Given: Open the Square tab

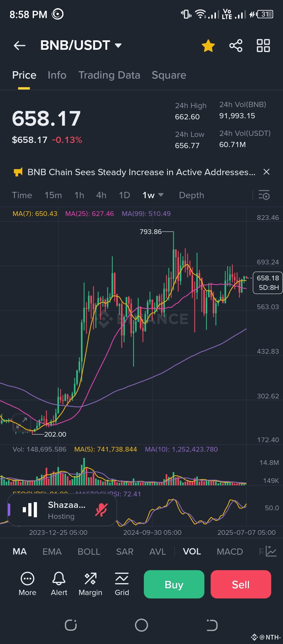Looking at the screenshot, I should (169, 75).
